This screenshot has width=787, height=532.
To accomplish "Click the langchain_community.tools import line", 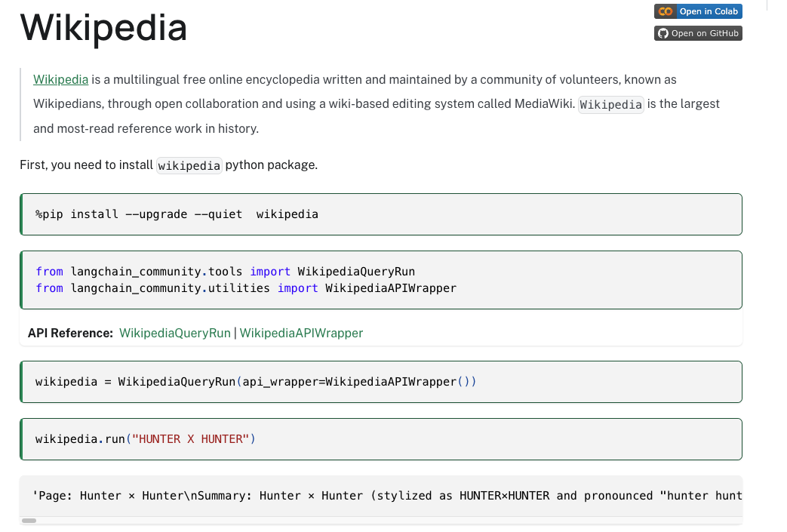I will (x=226, y=272).
